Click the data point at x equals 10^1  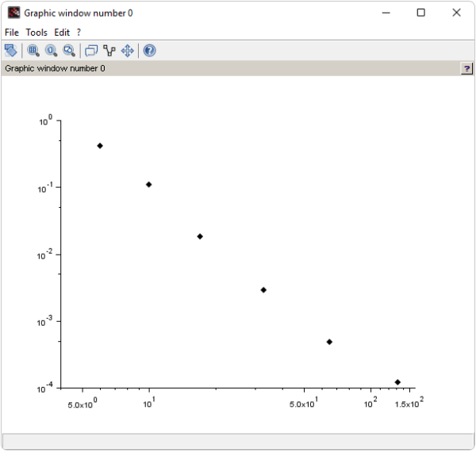click(149, 185)
